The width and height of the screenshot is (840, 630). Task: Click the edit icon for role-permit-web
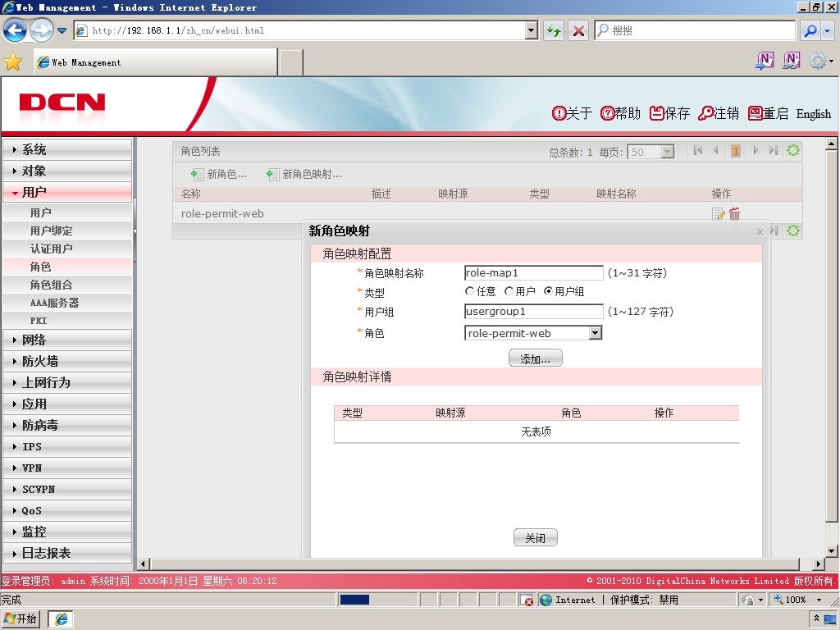718,214
